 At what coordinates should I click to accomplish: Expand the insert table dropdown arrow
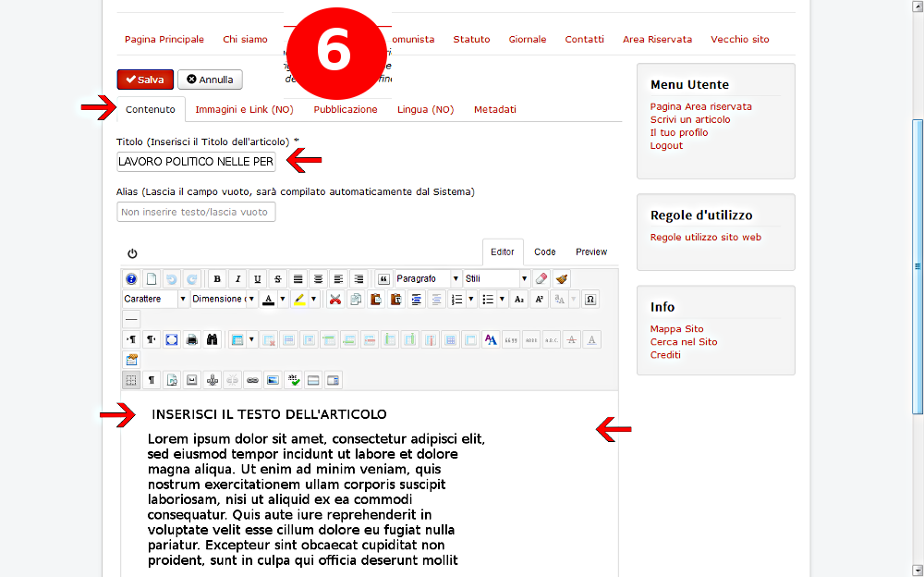coord(251,340)
